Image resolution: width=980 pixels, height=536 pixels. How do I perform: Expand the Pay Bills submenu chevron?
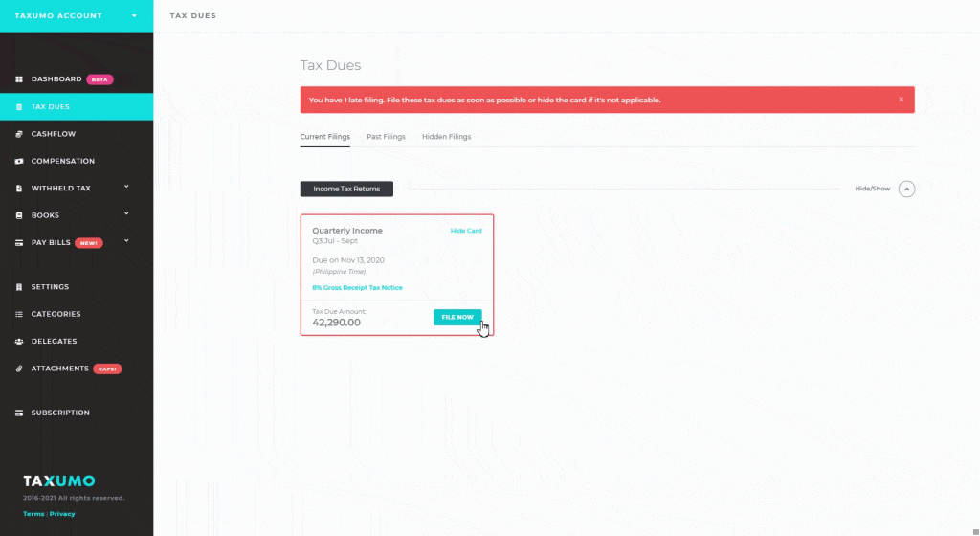[x=126, y=240]
